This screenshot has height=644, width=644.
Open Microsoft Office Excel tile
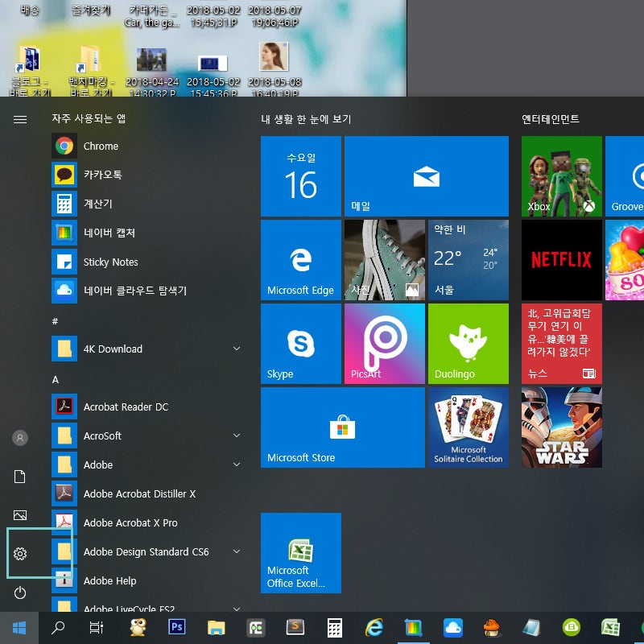pyautogui.click(x=300, y=553)
